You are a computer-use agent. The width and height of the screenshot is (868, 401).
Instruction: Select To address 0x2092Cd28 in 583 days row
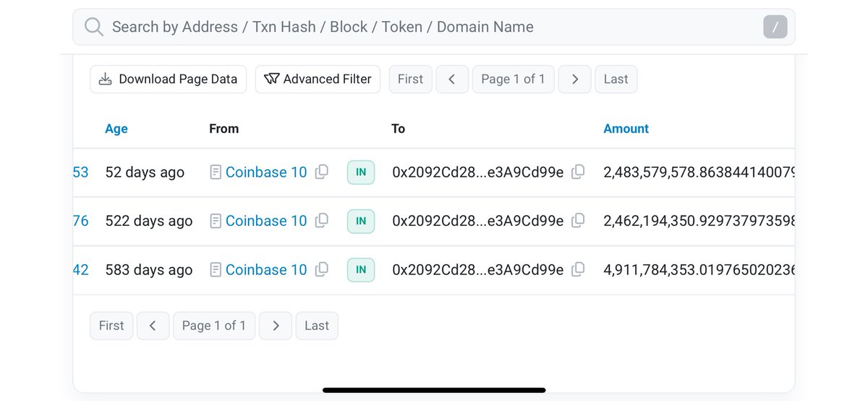[x=477, y=269]
